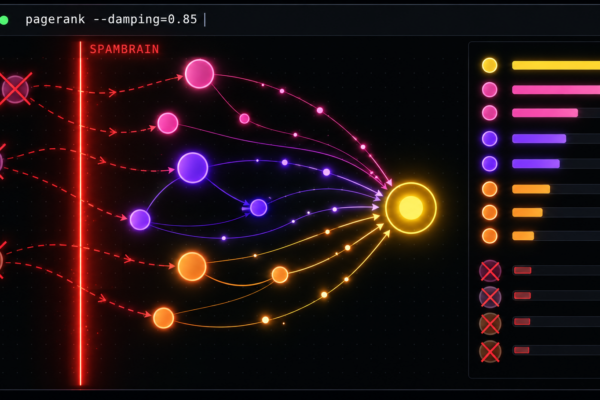Click the middle orange legend circle
The image size is (600, 400).
click(489, 212)
